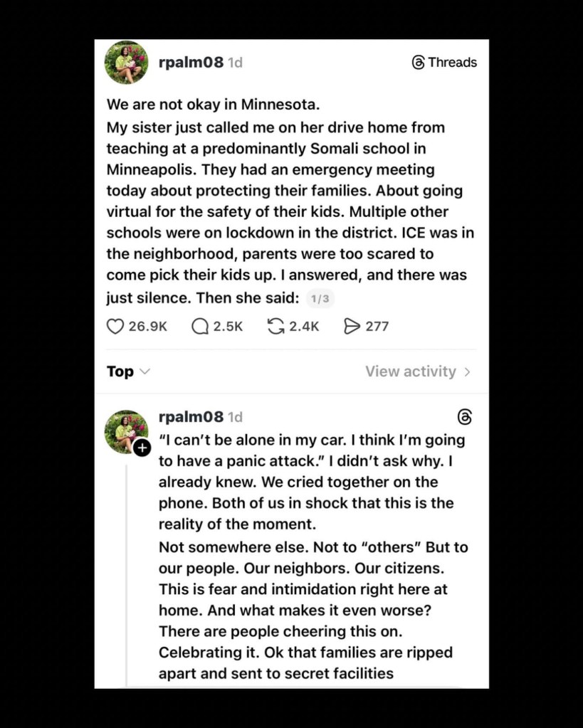Screen dimensions: 583x728
Task: Like the post with the heart icon
Action: (115, 327)
